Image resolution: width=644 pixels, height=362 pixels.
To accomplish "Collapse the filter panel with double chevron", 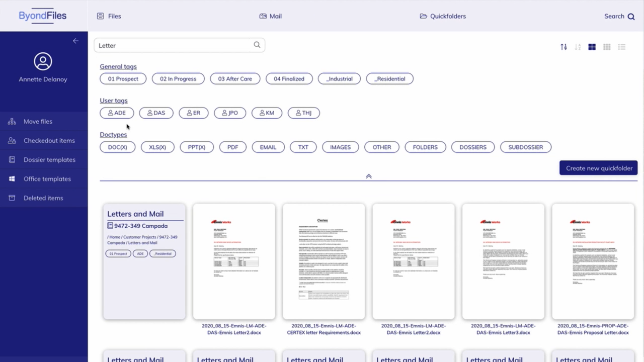I will [x=369, y=176].
